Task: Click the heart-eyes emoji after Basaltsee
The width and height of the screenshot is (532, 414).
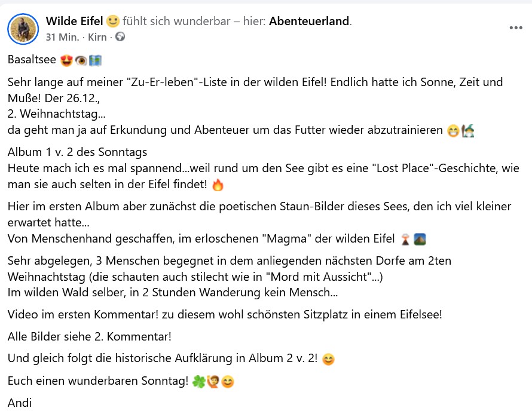Action: click(x=67, y=60)
